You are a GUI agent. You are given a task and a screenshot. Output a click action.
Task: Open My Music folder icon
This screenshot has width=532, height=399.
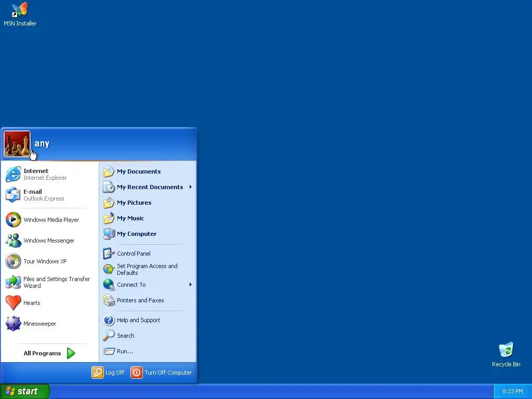109,218
